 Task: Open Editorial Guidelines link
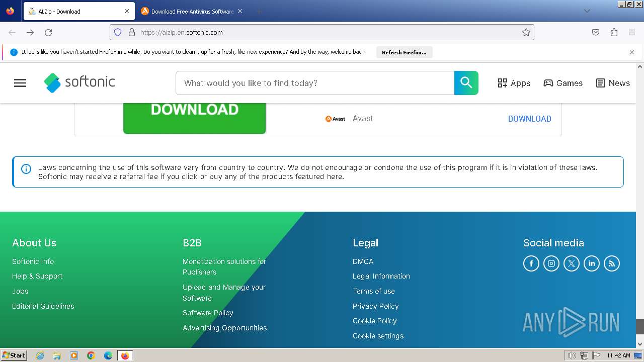pyautogui.click(x=43, y=306)
